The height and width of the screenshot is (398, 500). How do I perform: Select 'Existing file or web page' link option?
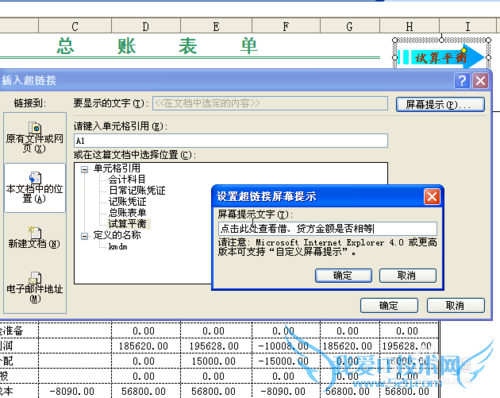[x=35, y=137]
